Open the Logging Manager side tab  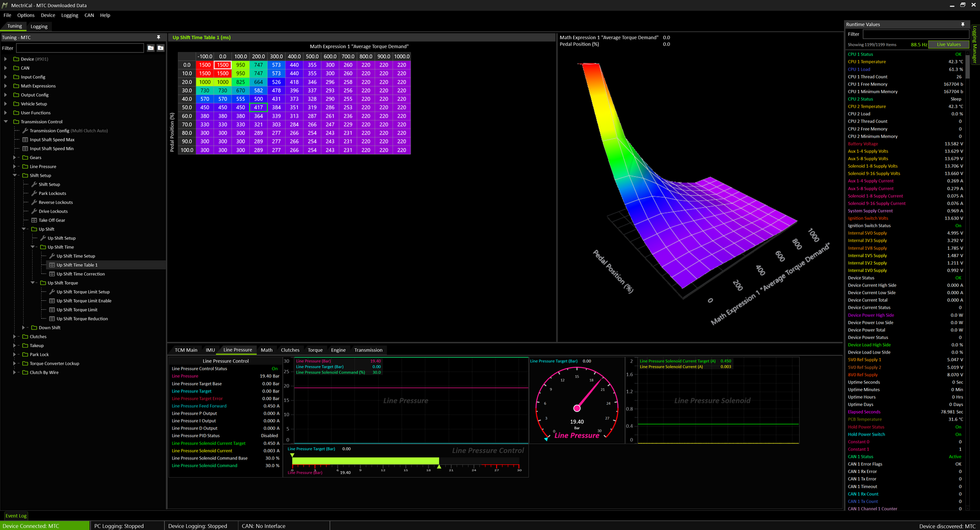[x=974, y=45]
